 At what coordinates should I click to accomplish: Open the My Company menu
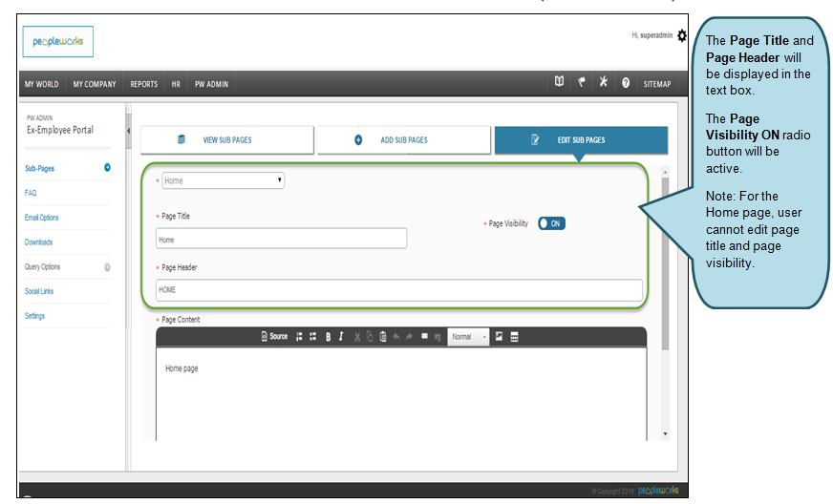(x=95, y=84)
